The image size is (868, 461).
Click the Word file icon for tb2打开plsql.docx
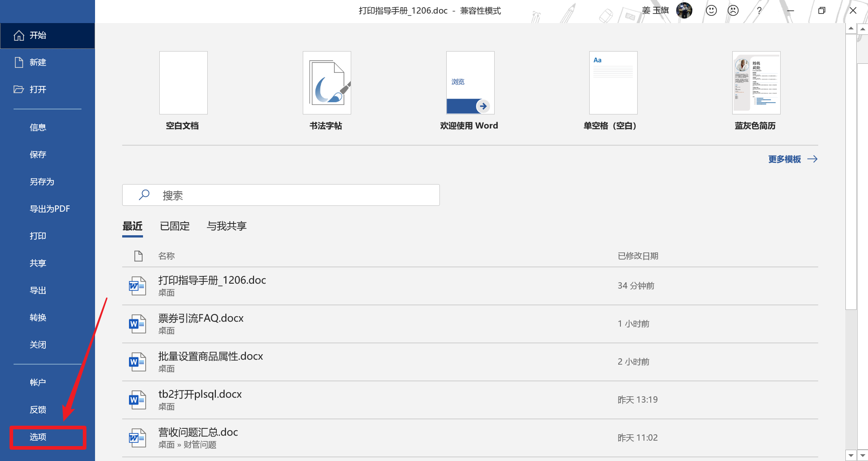click(x=137, y=400)
